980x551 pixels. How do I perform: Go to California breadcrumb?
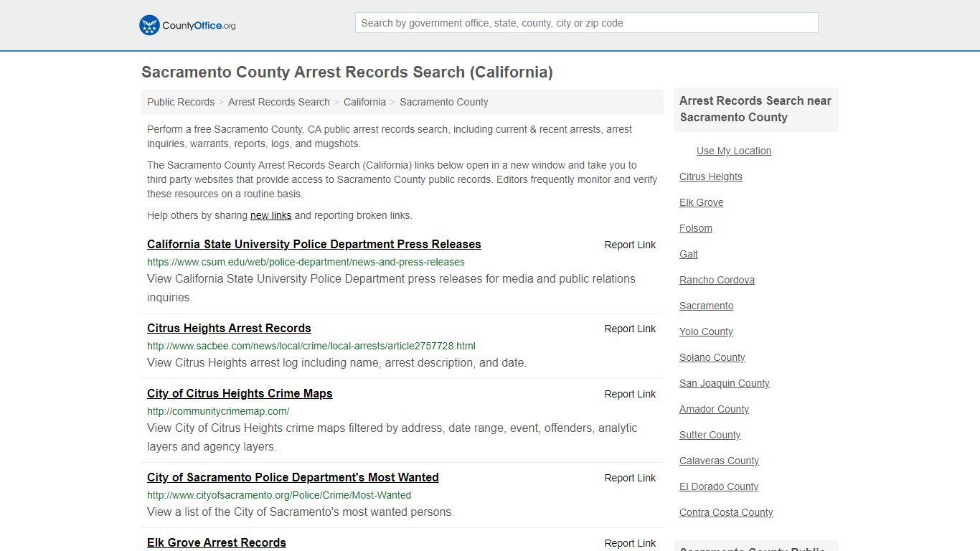click(364, 102)
